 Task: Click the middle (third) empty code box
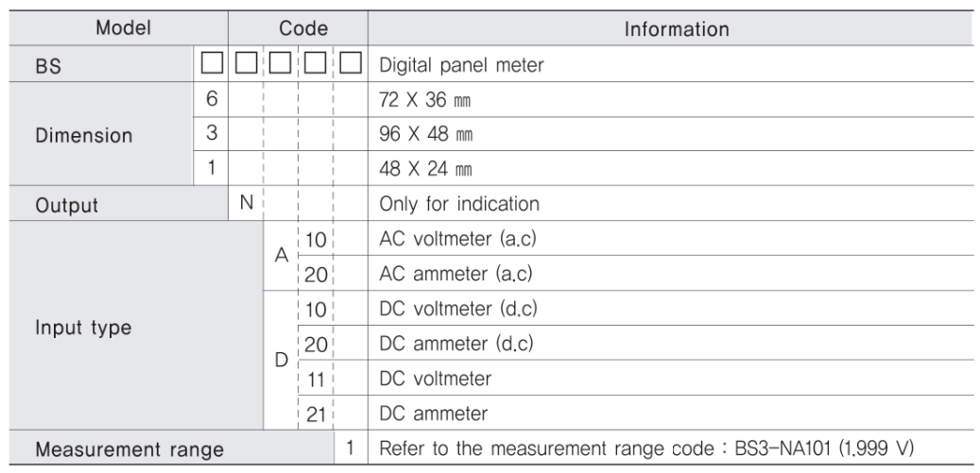pyautogui.click(x=280, y=63)
